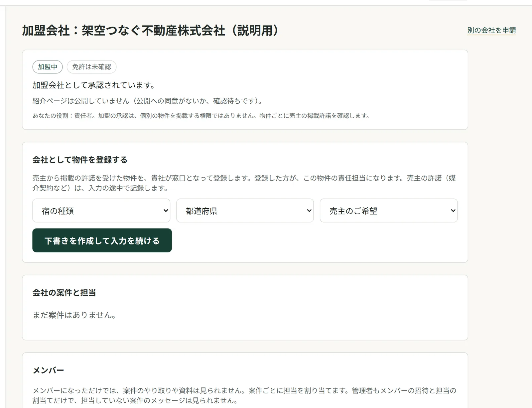This screenshot has width=532, height=408.
Task: Click the text 加盟会社として承認されています。
Action: tap(94, 85)
